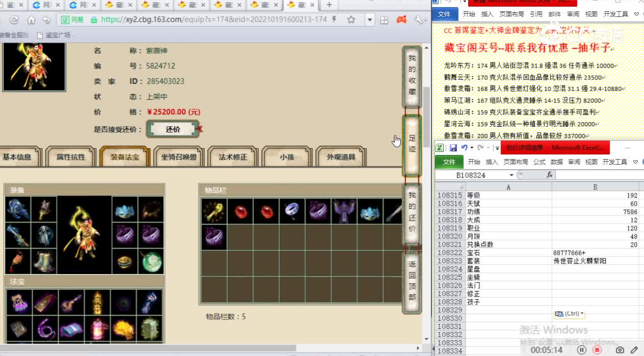Select the golden bowl equipment slot
The image size is (644, 356).
pos(125,261)
